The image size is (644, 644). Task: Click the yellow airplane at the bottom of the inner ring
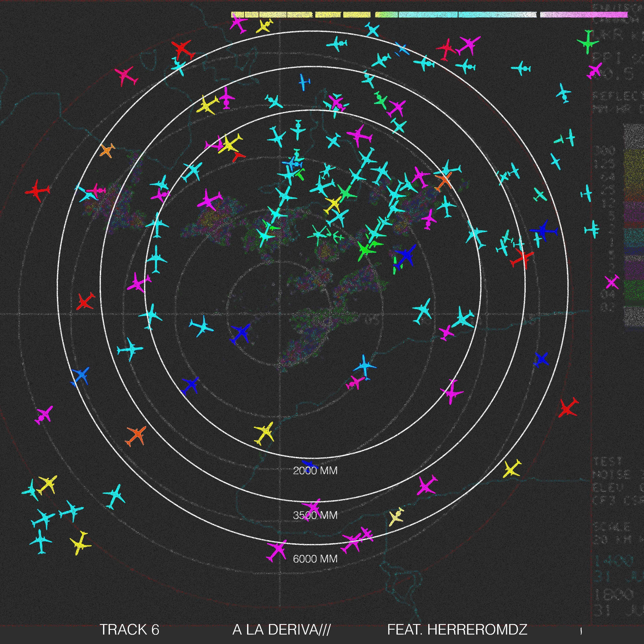pos(265,433)
